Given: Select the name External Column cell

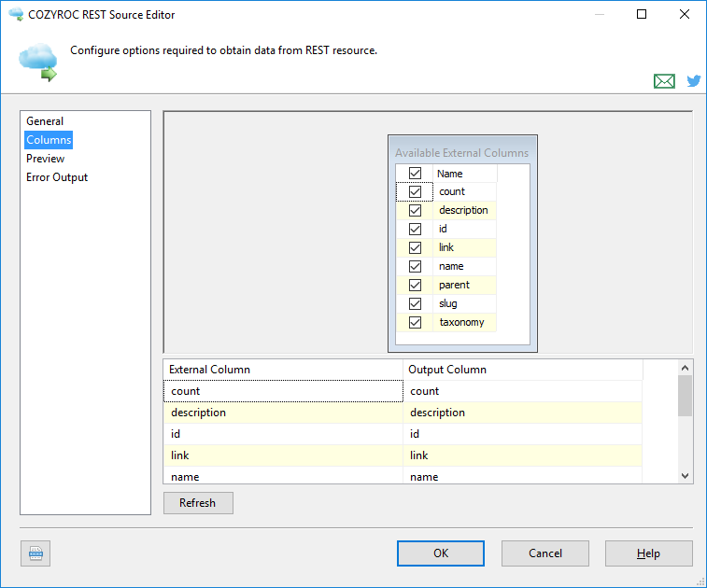Looking at the screenshot, I should tap(283, 475).
